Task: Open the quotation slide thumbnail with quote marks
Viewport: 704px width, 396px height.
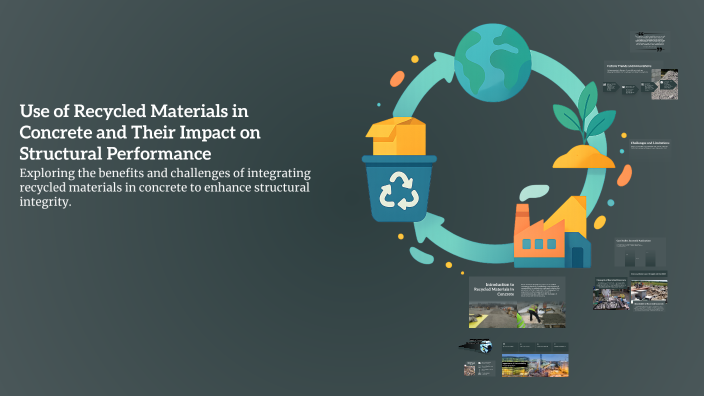Action: pos(650,41)
